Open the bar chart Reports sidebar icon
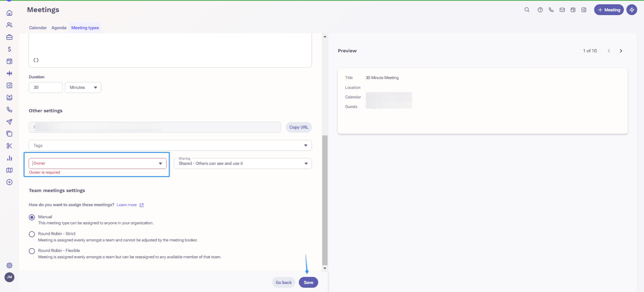The width and height of the screenshot is (644, 292). coord(9,158)
